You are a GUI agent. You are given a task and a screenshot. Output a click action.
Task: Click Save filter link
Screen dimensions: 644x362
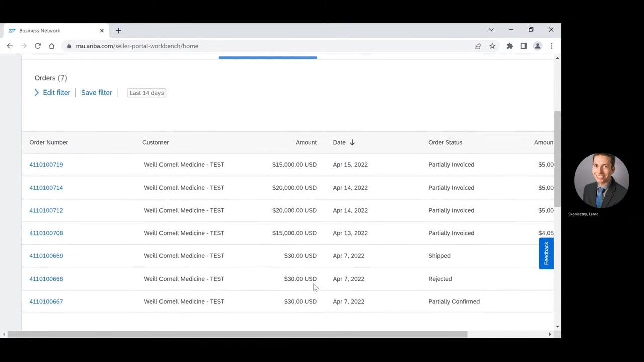(97, 93)
